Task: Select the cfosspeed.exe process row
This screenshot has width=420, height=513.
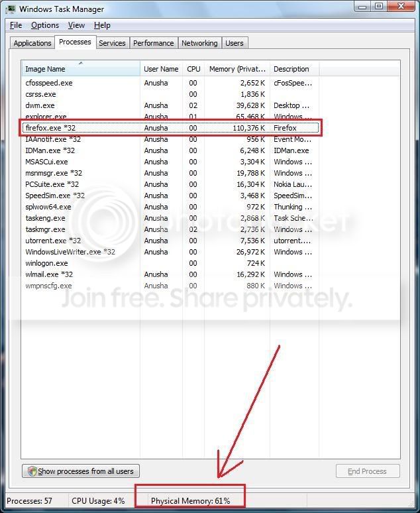Action: (x=170, y=83)
